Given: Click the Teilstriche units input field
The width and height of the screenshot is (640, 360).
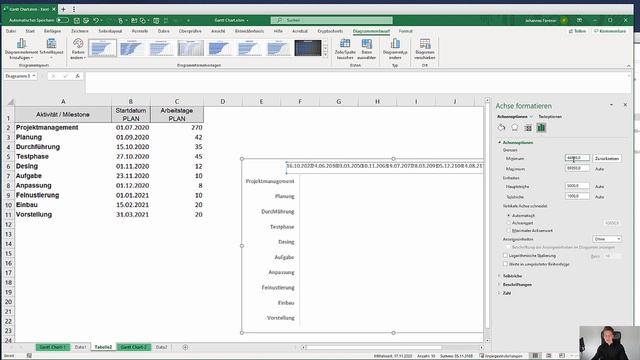Looking at the screenshot, I should pyautogui.click(x=577, y=196).
